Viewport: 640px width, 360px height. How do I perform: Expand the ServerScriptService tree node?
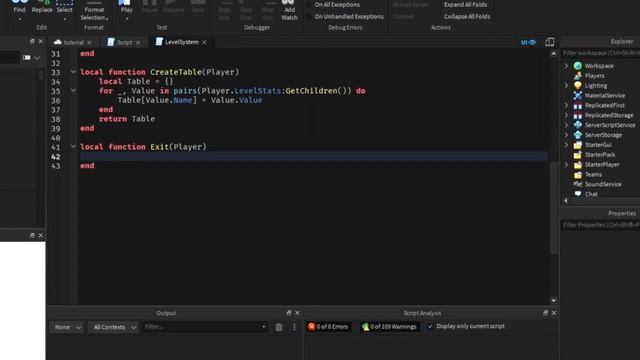(x=566, y=125)
